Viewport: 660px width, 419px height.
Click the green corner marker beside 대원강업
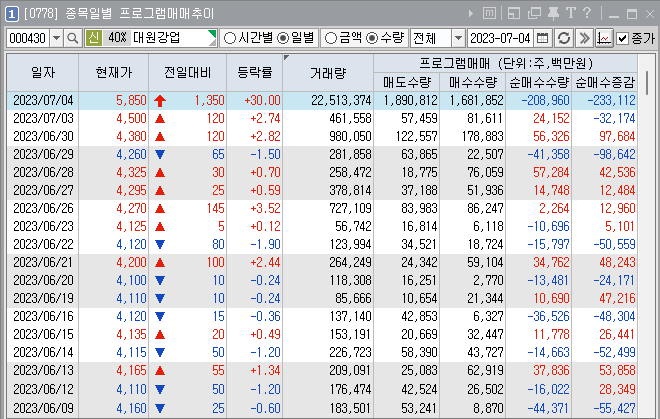click(213, 35)
